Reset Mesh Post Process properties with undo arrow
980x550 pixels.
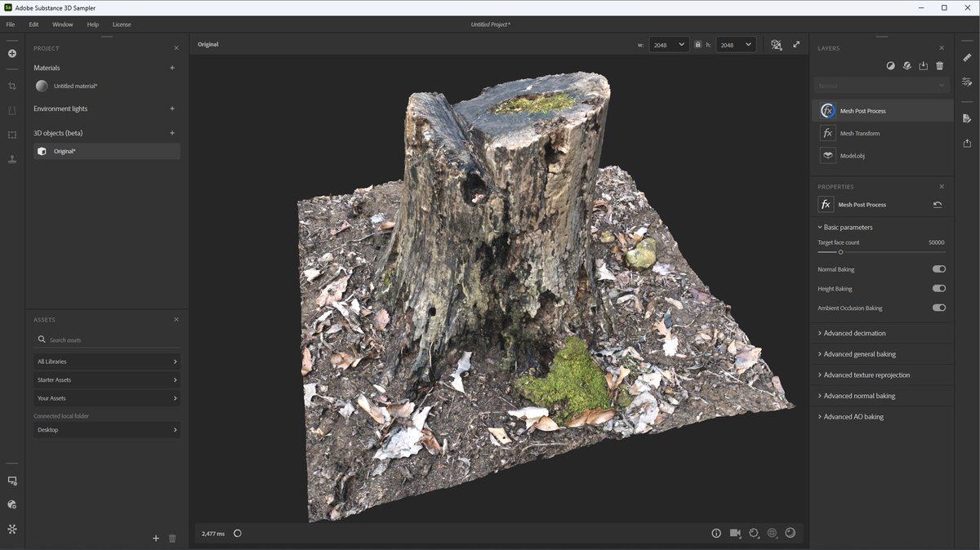coord(938,205)
